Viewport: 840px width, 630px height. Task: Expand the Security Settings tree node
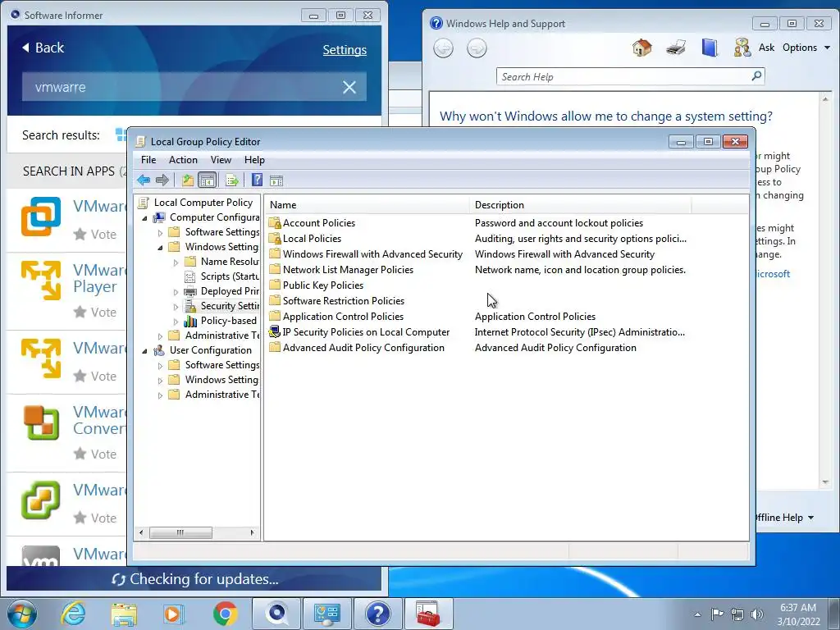[176, 307]
